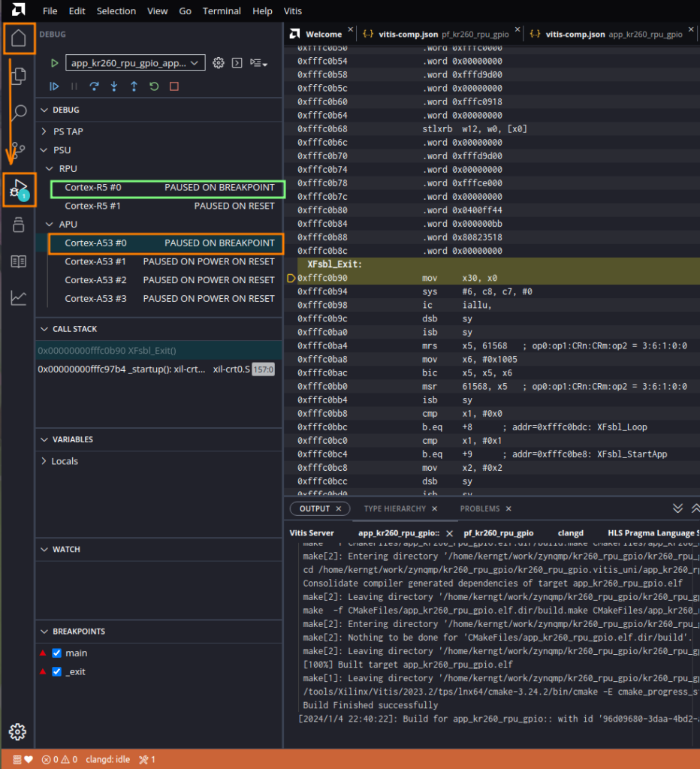Image resolution: width=700 pixels, height=769 pixels.
Task: Collapse output panel with double chevron down
Action: (x=677, y=508)
